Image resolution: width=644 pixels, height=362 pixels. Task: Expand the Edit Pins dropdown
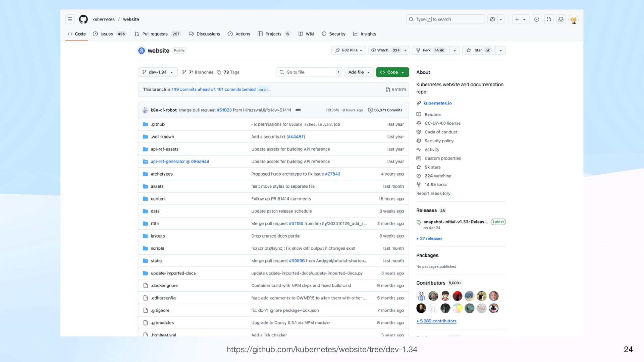pos(348,50)
